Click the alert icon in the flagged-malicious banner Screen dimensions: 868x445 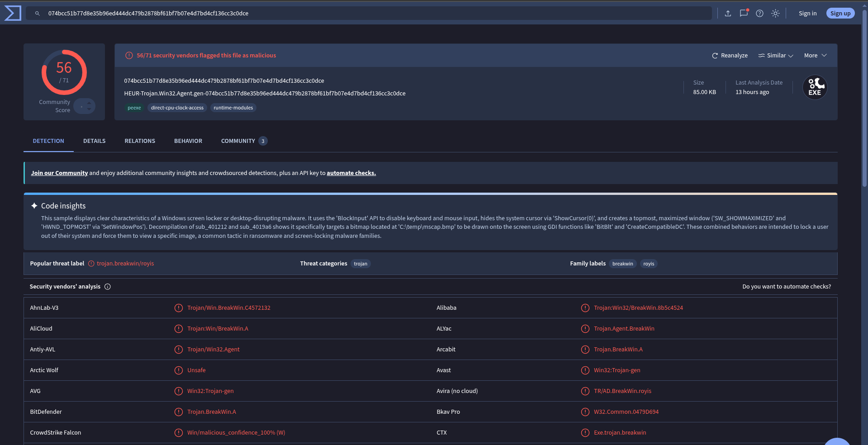(129, 56)
